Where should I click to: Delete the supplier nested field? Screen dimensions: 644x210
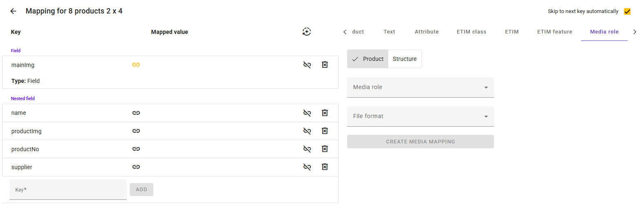pos(325,167)
